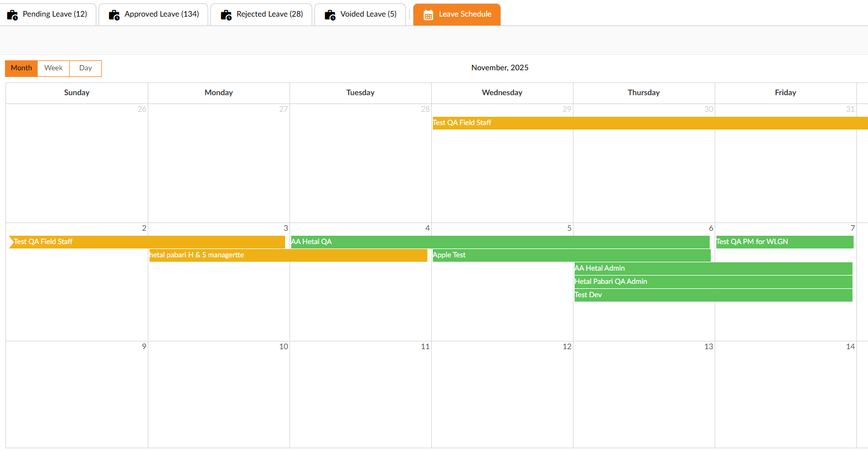Image resolution: width=868 pixels, height=451 pixels.
Task: Select the Test Dev leave entry
Action: coord(712,295)
